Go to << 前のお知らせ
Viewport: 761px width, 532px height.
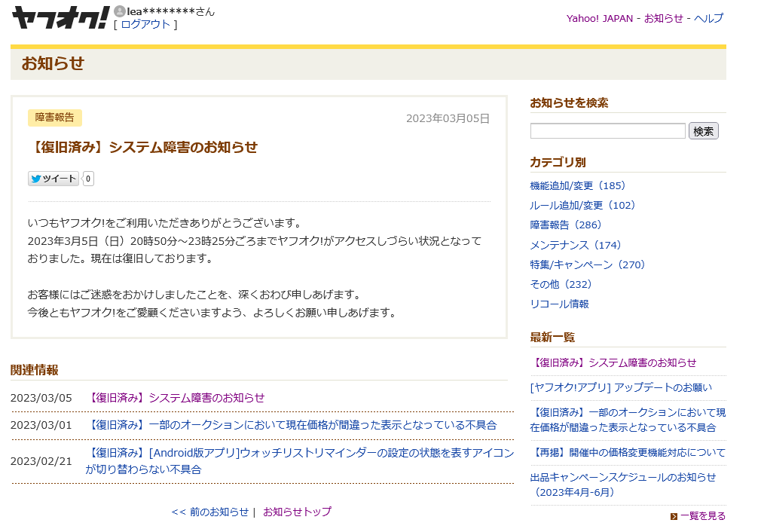209,512
